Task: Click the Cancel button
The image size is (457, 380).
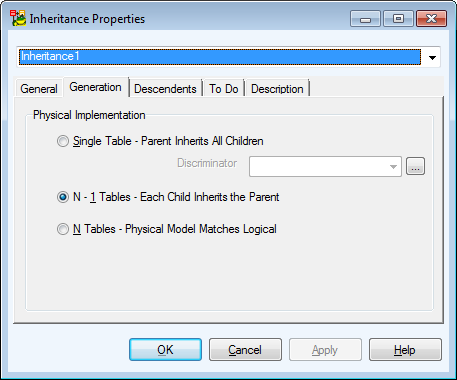Action: 245,350
